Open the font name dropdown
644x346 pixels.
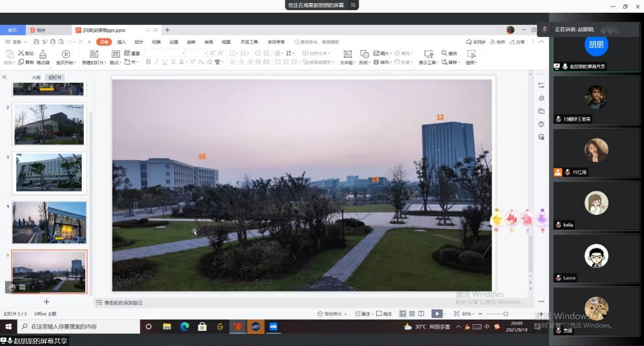[x=183, y=53]
